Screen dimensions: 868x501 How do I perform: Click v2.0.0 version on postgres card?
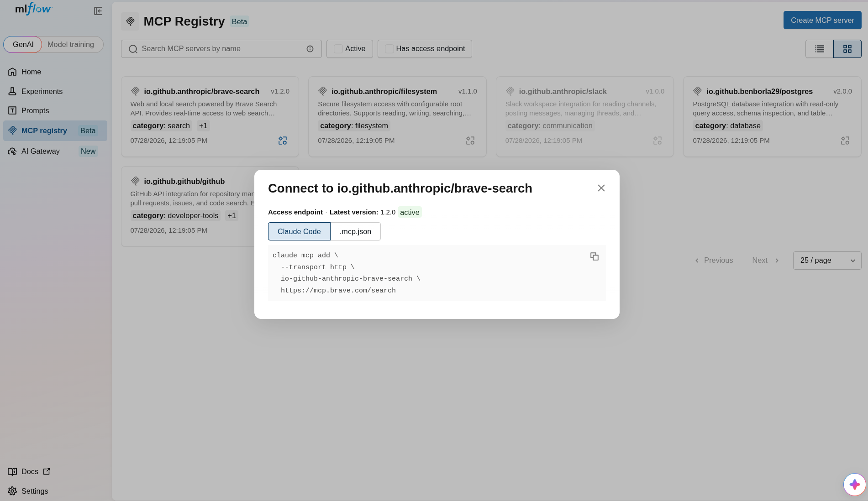point(842,91)
